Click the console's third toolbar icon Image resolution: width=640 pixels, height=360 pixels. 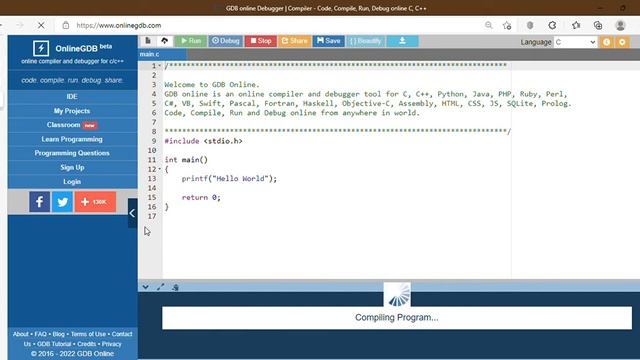coord(176,287)
